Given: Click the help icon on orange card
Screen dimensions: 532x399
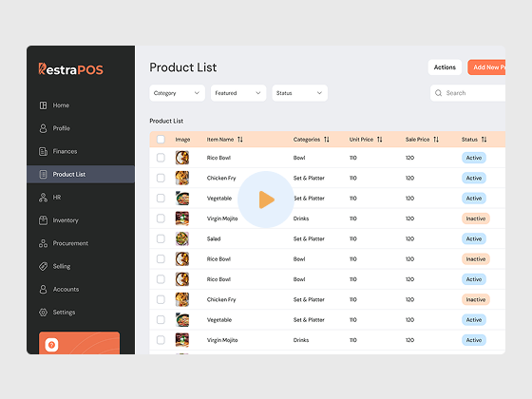Looking at the screenshot, I should pyautogui.click(x=51, y=345).
